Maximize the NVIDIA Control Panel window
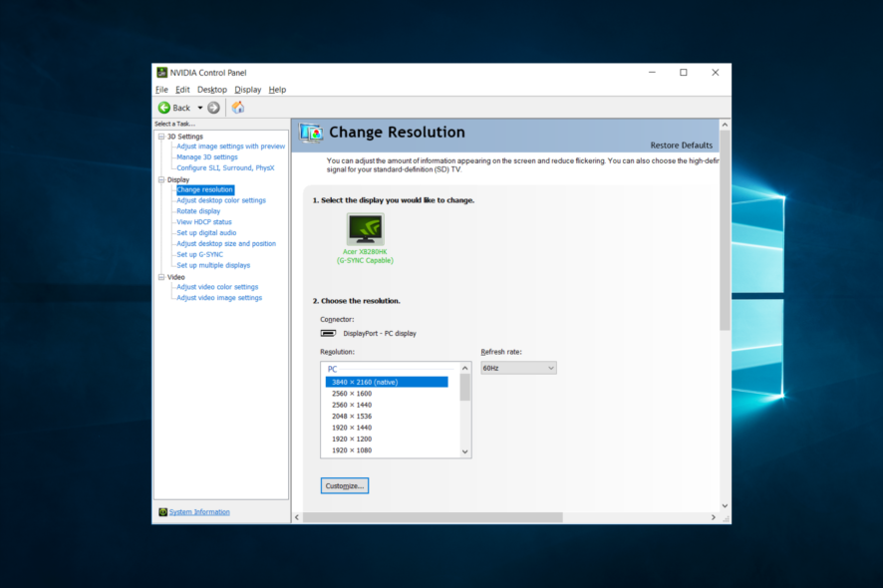The height and width of the screenshot is (588, 883). [684, 72]
